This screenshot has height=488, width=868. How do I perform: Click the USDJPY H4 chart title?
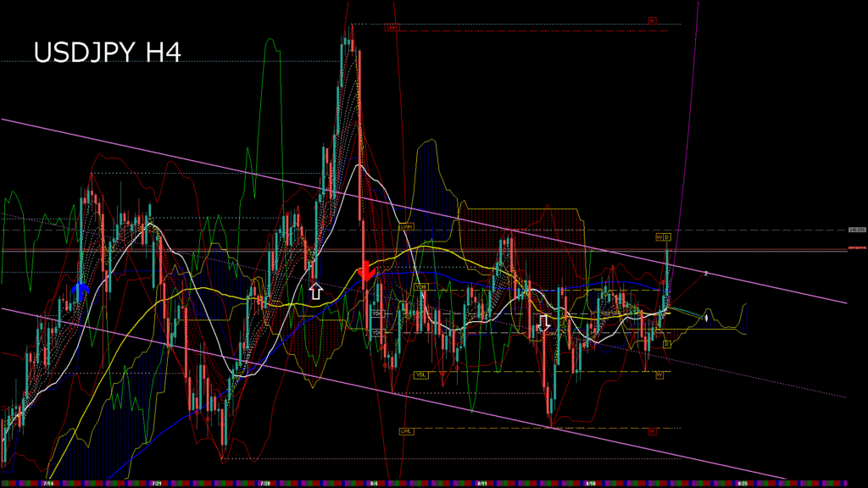(107, 53)
